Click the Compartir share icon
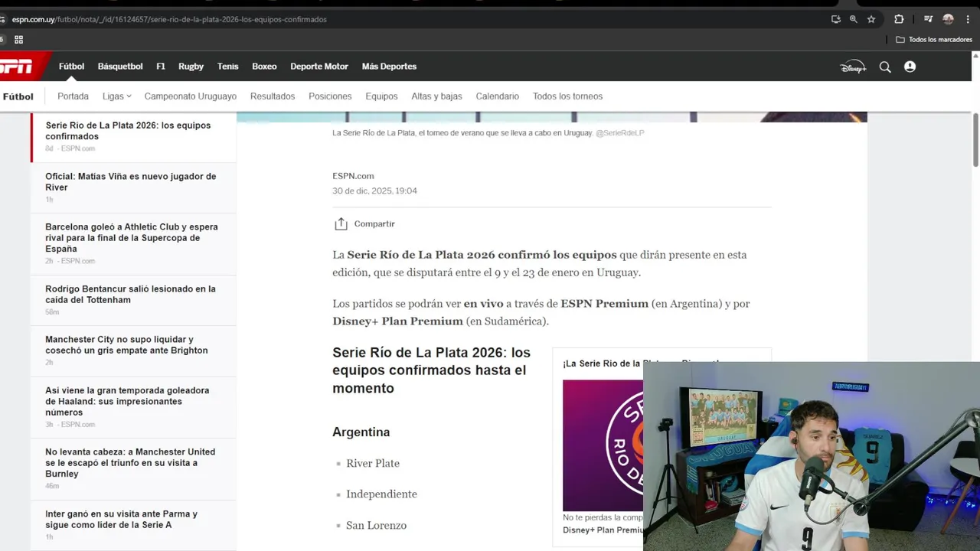Screen dimensions: 980x551 [x=341, y=223]
